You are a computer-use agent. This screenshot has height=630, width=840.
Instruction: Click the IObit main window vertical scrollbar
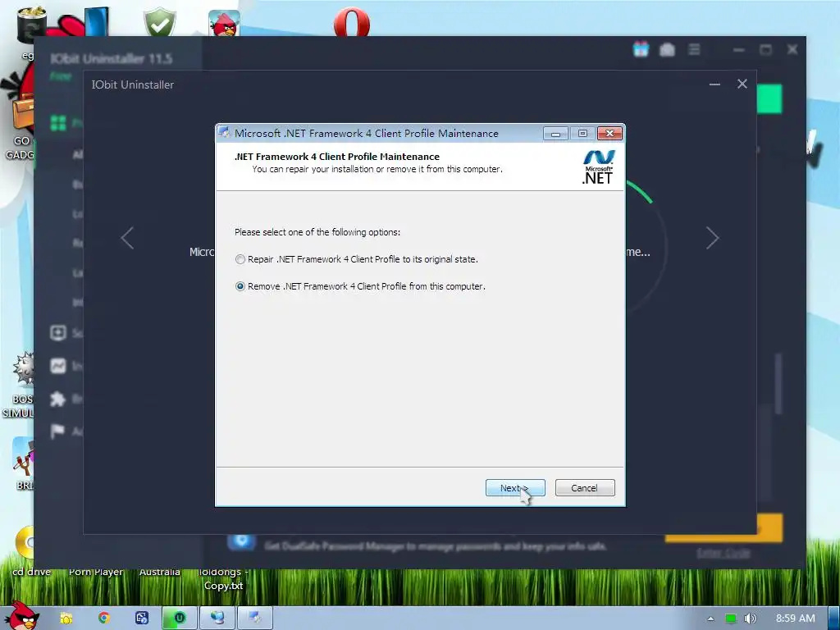click(778, 384)
